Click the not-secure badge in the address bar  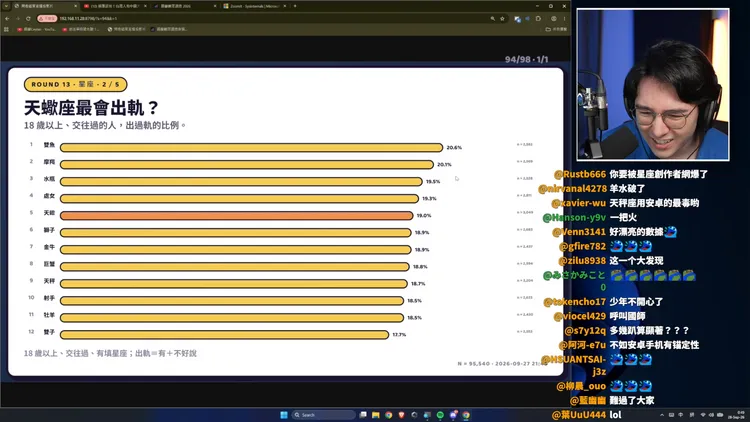click(x=47, y=19)
